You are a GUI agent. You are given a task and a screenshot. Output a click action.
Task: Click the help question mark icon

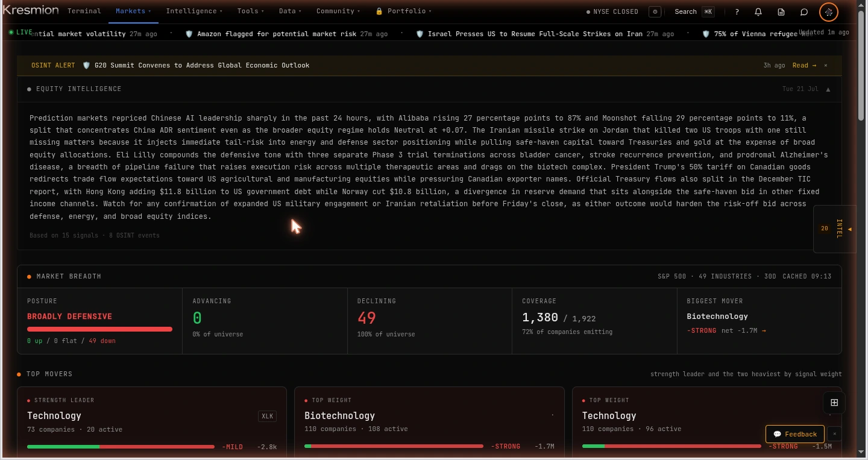(737, 11)
